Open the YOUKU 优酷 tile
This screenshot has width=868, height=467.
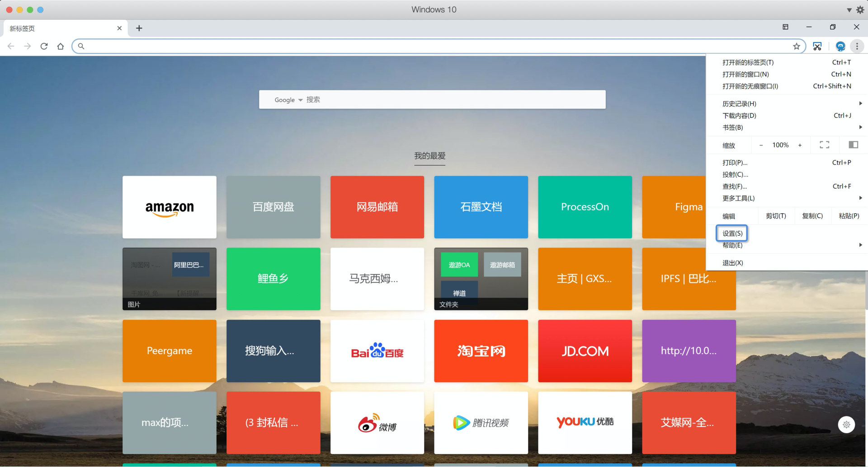click(585, 423)
